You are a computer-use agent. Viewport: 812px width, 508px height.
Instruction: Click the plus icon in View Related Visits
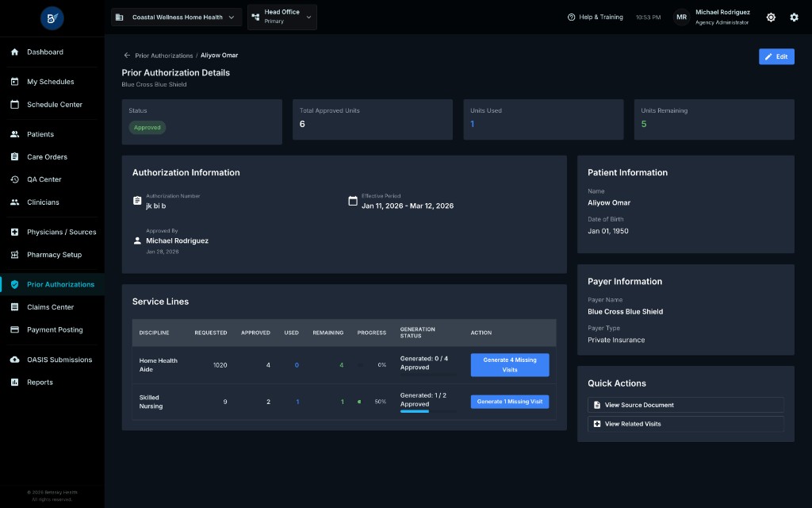tap(597, 424)
